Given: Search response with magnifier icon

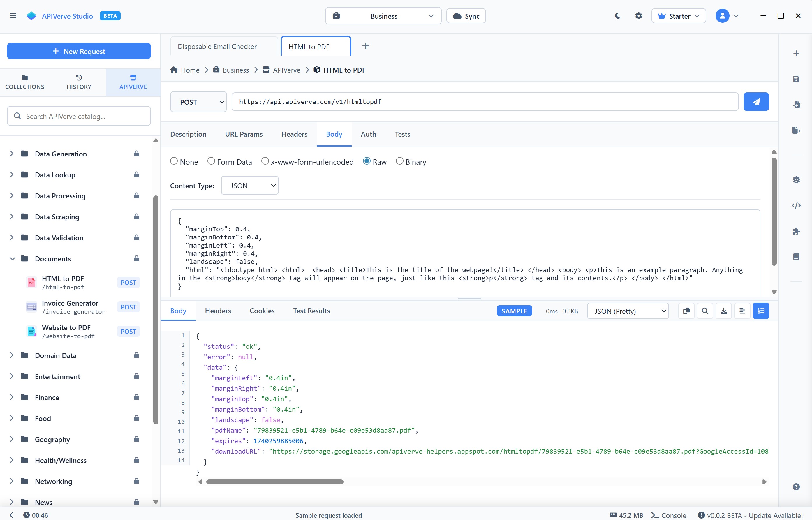Looking at the screenshot, I should coord(704,311).
